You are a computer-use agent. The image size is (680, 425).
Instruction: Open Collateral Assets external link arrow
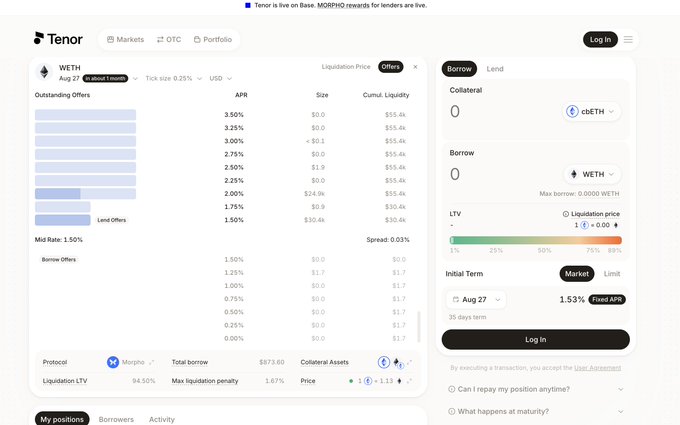coord(409,362)
